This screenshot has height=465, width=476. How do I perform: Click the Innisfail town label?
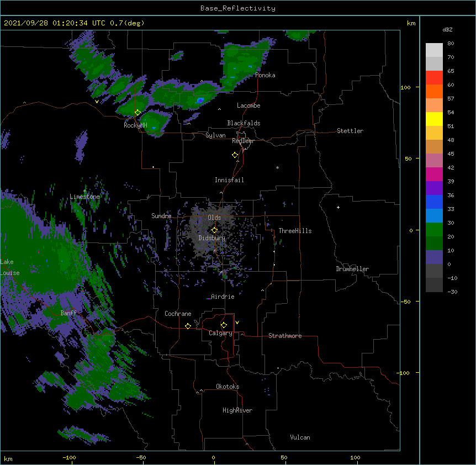point(229,180)
